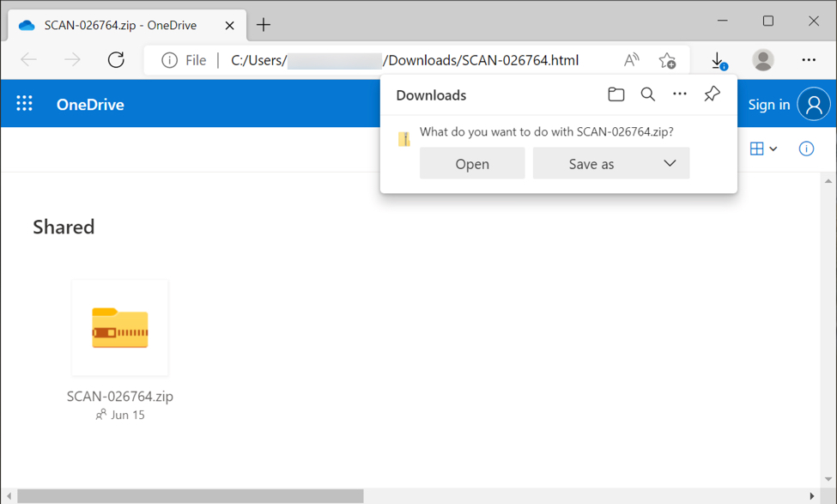Open browser Settings and more menu
The image size is (837, 504).
click(x=809, y=60)
